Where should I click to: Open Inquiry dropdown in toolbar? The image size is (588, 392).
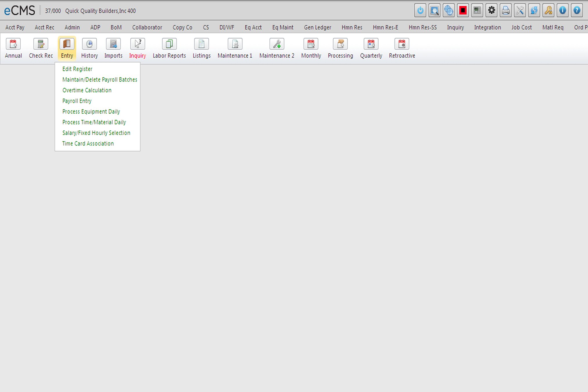click(x=138, y=48)
